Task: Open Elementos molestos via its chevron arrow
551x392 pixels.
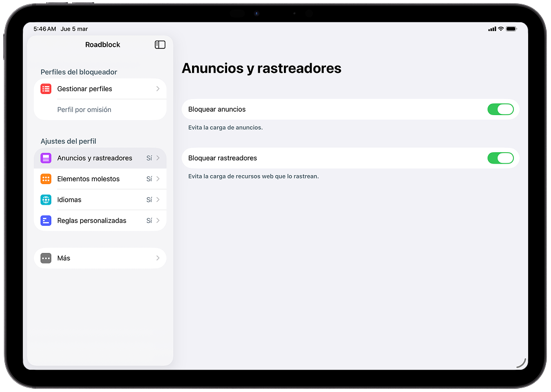Action: tap(158, 179)
